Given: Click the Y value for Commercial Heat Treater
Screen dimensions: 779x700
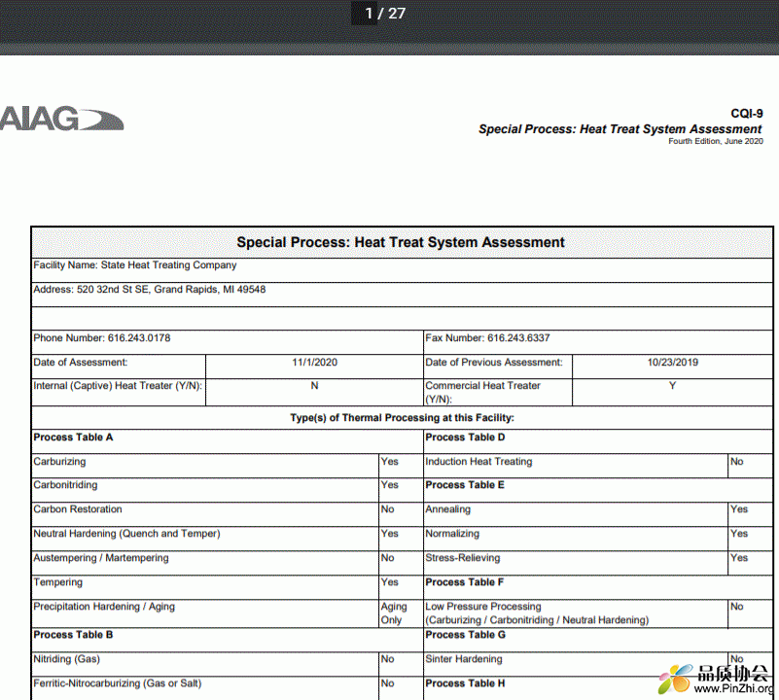Looking at the screenshot, I should click(672, 386).
